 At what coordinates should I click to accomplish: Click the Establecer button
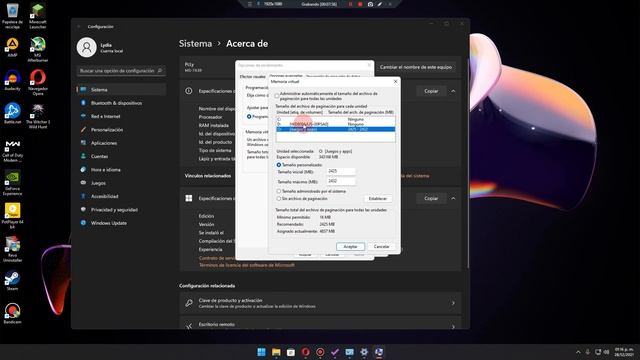(378, 199)
